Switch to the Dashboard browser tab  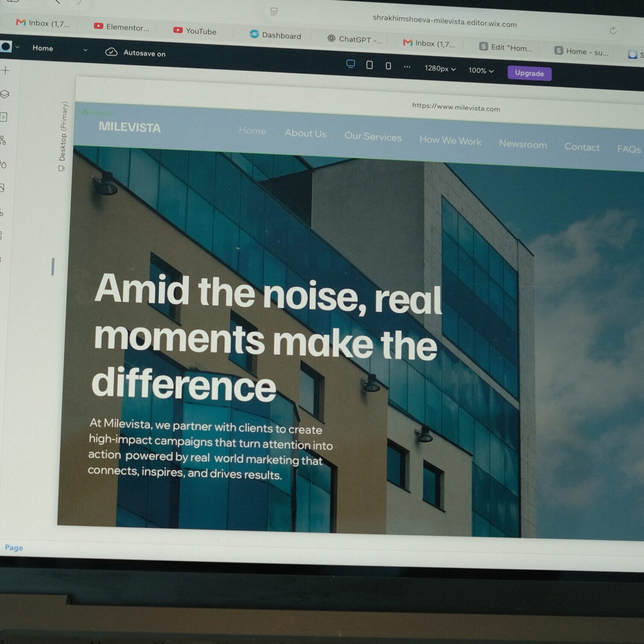point(276,35)
